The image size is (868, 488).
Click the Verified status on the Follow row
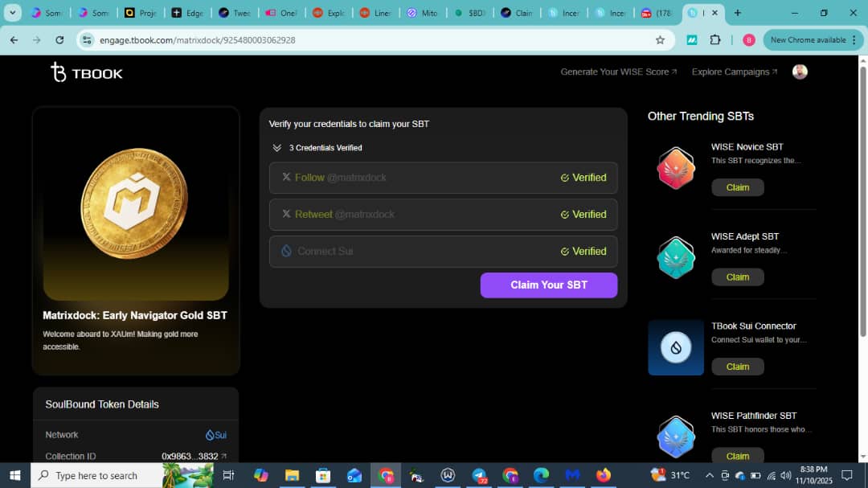point(583,178)
